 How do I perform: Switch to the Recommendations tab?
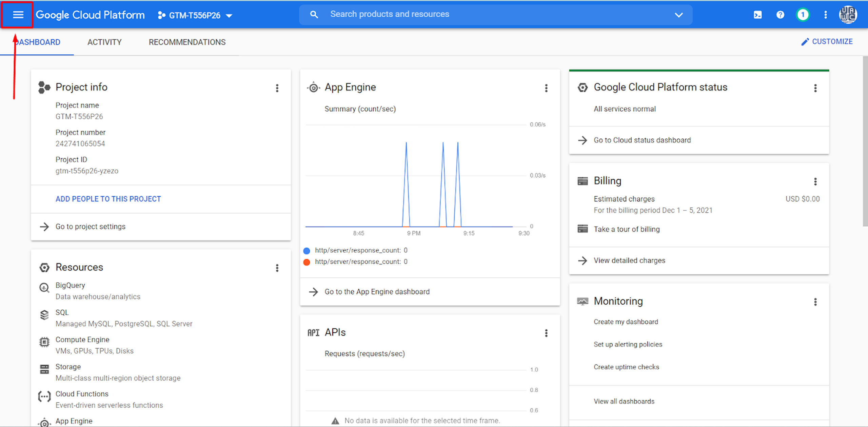(x=187, y=42)
